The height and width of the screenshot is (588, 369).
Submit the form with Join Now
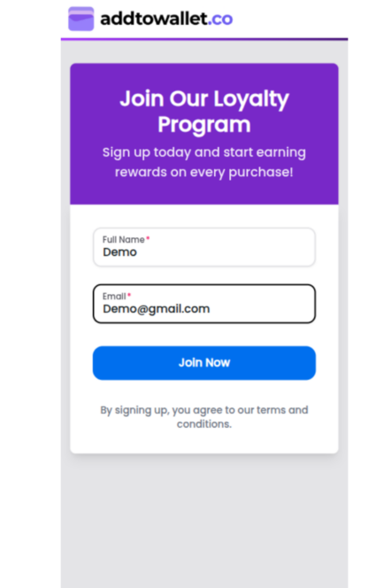[204, 363]
